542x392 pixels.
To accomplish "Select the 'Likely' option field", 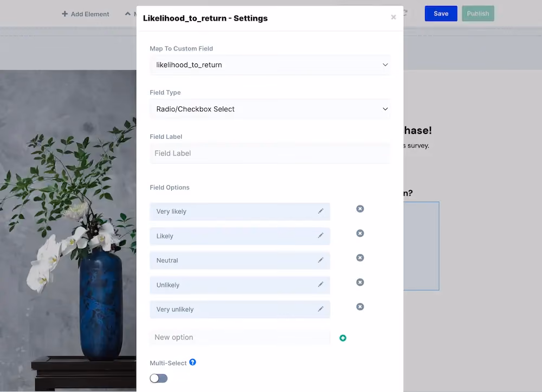I will coord(240,236).
